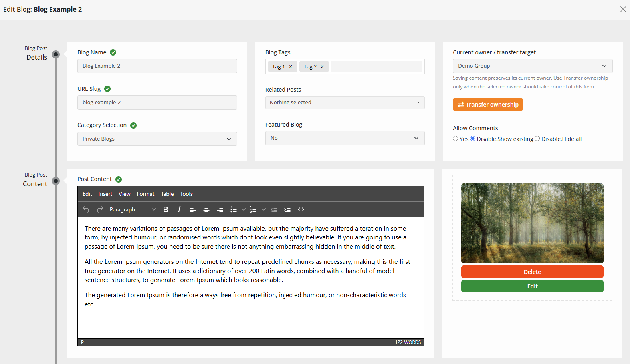Click the forest image thumbnail

click(x=532, y=223)
